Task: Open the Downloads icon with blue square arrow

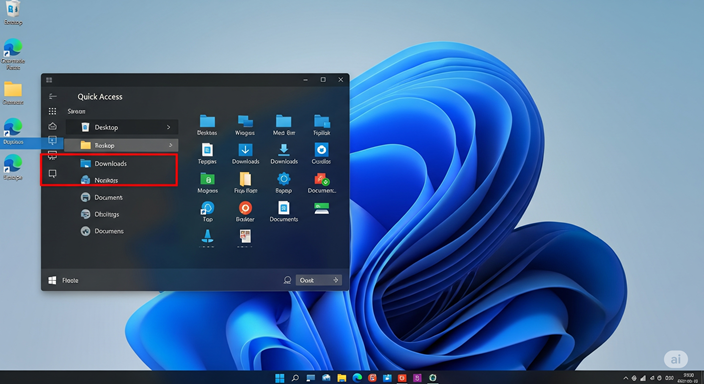Action: coord(245,150)
